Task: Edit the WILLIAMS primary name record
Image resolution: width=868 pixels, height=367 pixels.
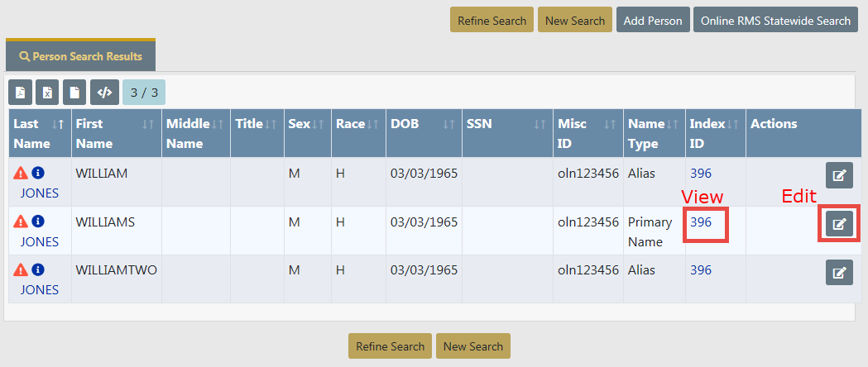Action: pyautogui.click(x=839, y=223)
